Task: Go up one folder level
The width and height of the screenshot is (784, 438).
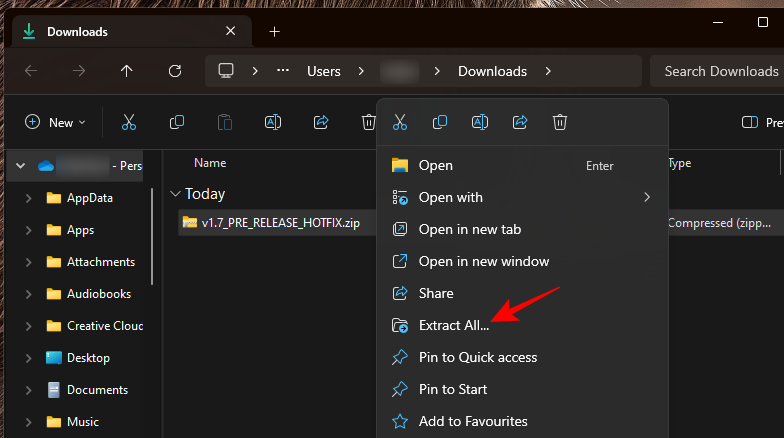Action: point(126,71)
